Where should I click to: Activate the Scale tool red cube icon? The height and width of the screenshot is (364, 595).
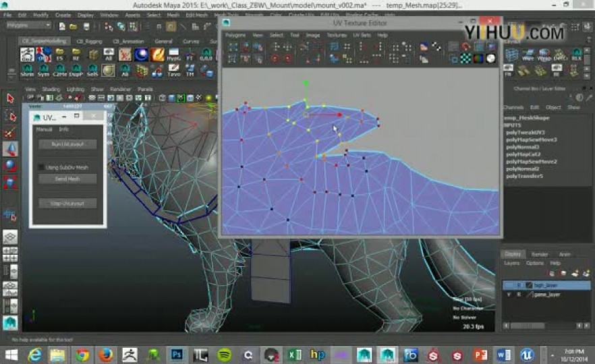click(10, 183)
